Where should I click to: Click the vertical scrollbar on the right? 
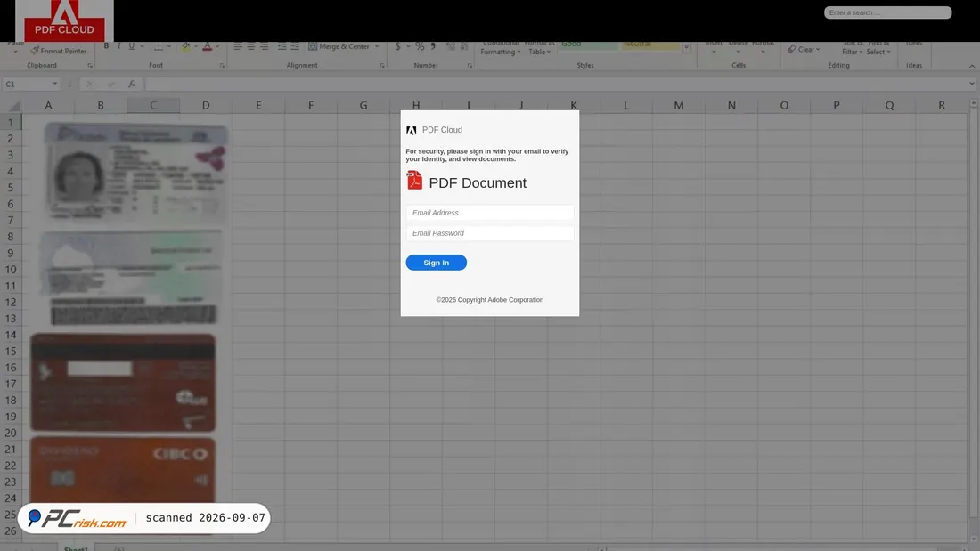coord(973,319)
